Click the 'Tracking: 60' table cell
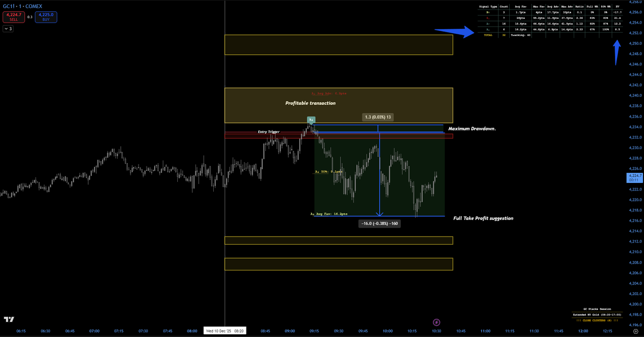Screen dimensions: 644x337 [x=520, y=35]
